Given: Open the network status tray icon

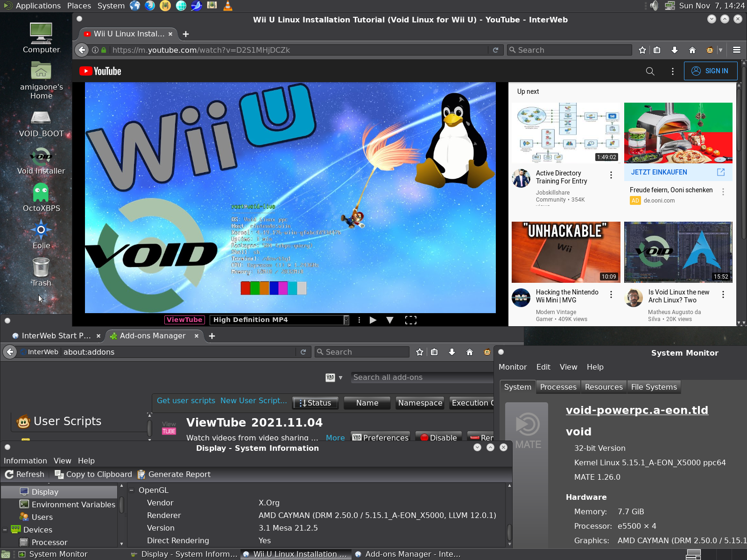Looking at the screenshot, I should pos(670,6).
